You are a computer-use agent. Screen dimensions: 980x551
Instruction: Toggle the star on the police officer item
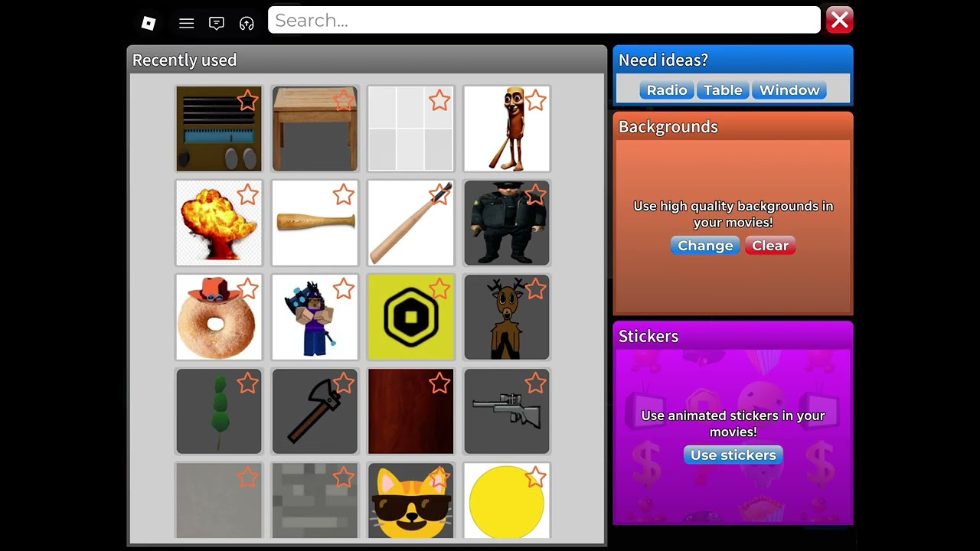click(x=536, y=194)
